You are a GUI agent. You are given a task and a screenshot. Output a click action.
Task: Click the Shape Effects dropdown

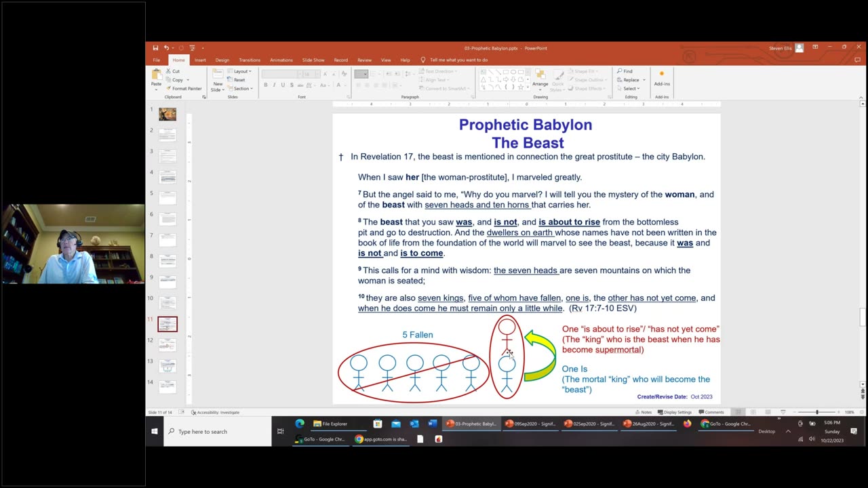tap(588, 89)
